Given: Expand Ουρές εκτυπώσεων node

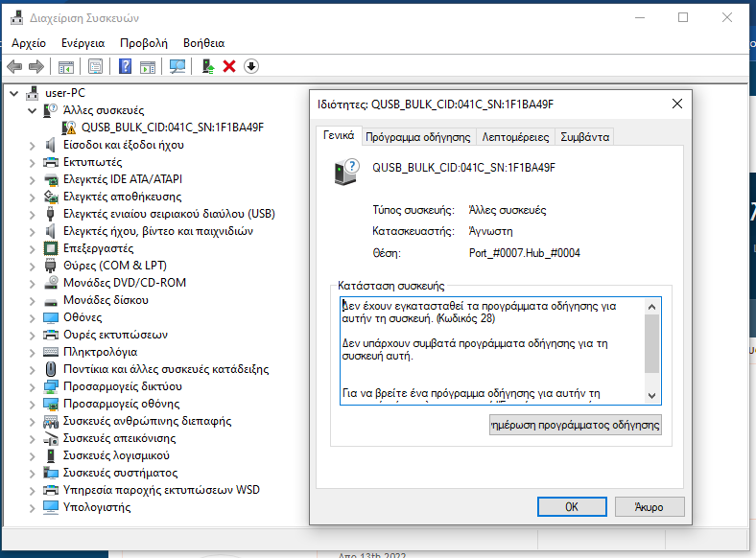Looking at the screenshot, I should pyautogui.click(x=33, y=336).
